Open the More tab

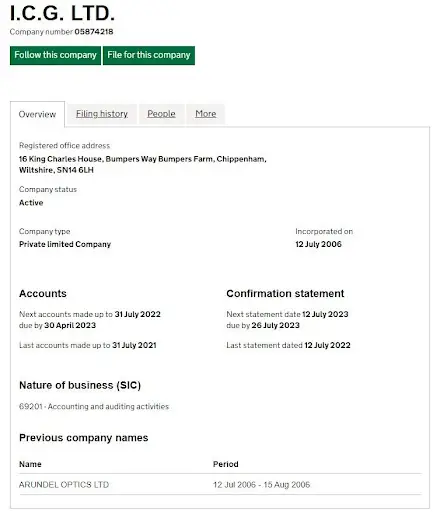click(206, 114)
